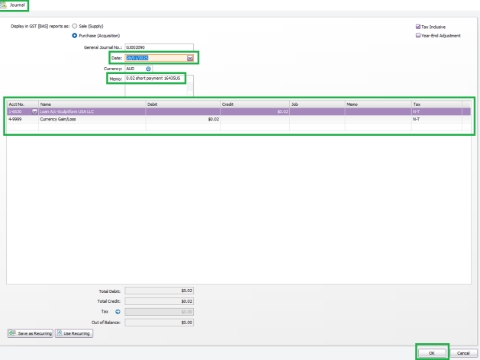The image size is (480, 360).
Task: Toggle the Tax Inclusive checkbox
Action: click(x=418, y=27)
